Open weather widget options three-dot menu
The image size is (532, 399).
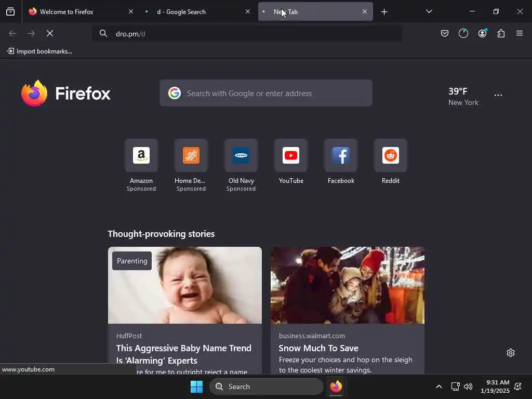[x=498, y=95]
